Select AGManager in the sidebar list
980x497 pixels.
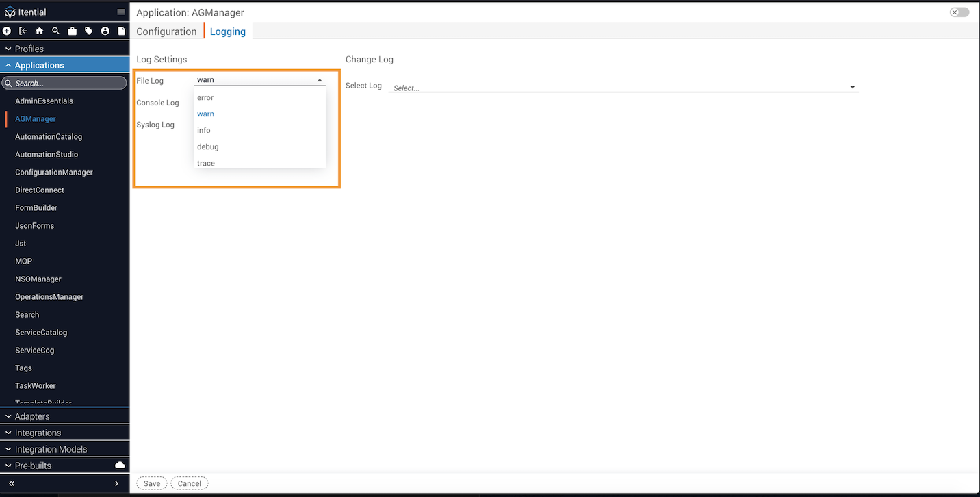[x=36, y=118]
